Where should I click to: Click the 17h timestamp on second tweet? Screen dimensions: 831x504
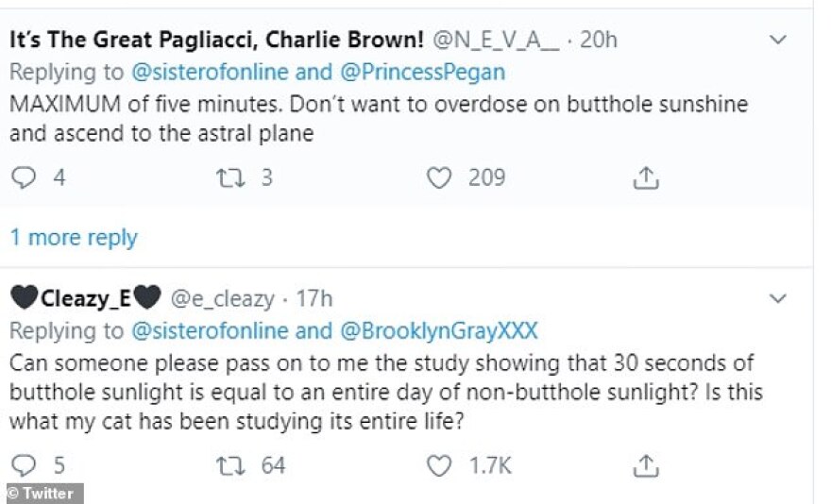click(315, 300)
